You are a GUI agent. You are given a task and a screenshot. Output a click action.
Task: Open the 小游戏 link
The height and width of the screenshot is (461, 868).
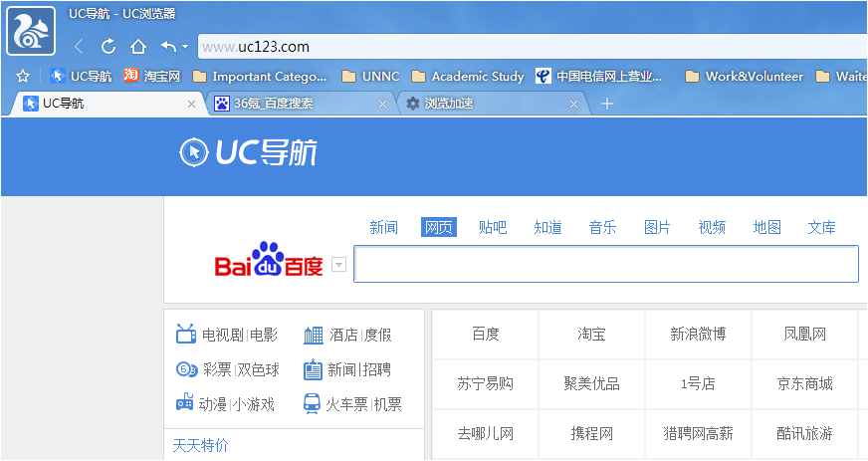(x=253, y=404)
